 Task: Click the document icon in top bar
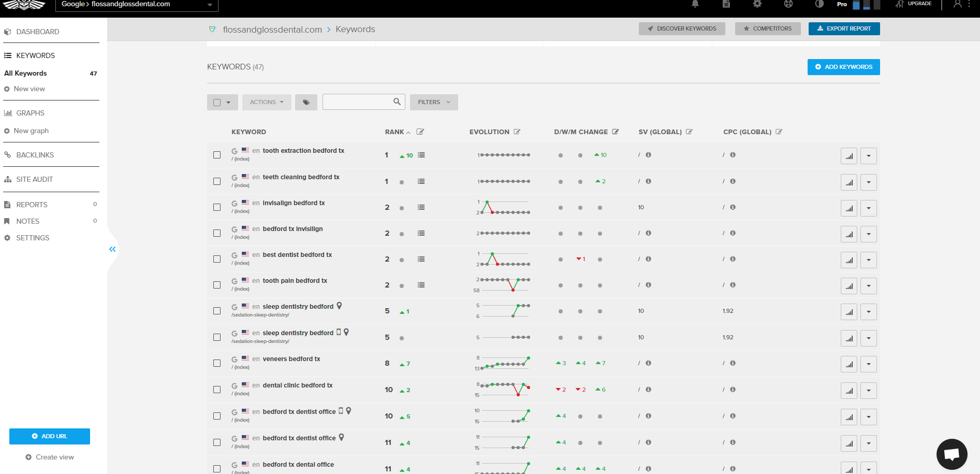click(726, 4)
